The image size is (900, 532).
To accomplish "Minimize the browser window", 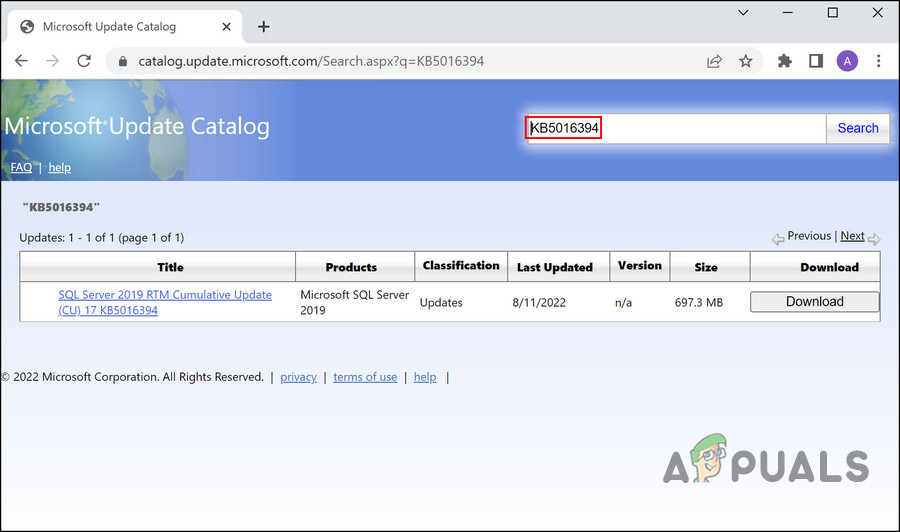I will (x=788, y=13).
